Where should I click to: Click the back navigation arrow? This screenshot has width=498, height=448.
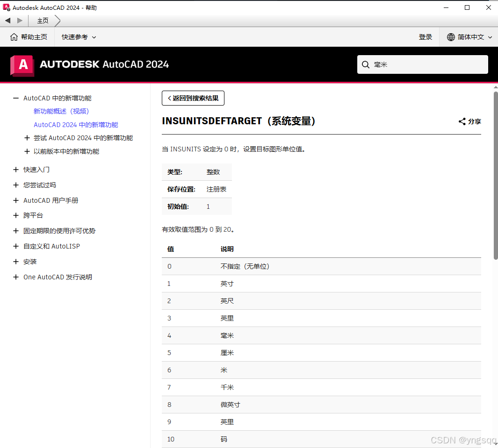click(x=8, y=21)
